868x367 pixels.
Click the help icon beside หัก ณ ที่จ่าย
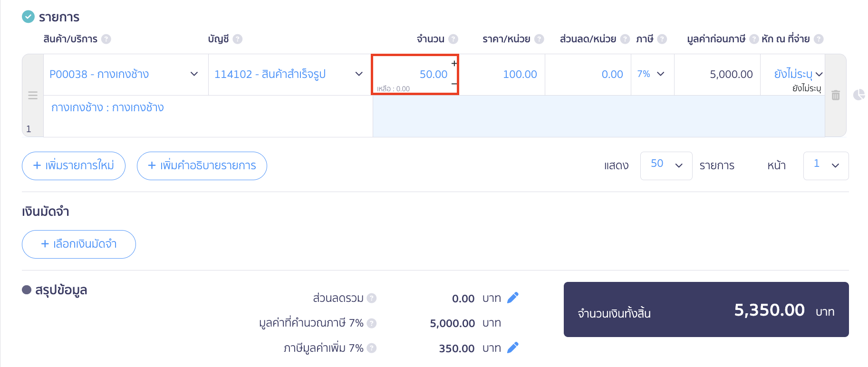(x=819, y=39)
